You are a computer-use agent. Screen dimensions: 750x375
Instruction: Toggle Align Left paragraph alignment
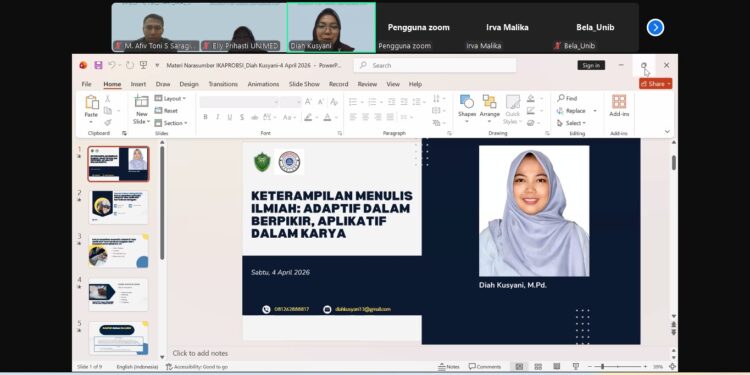point(353,117)
